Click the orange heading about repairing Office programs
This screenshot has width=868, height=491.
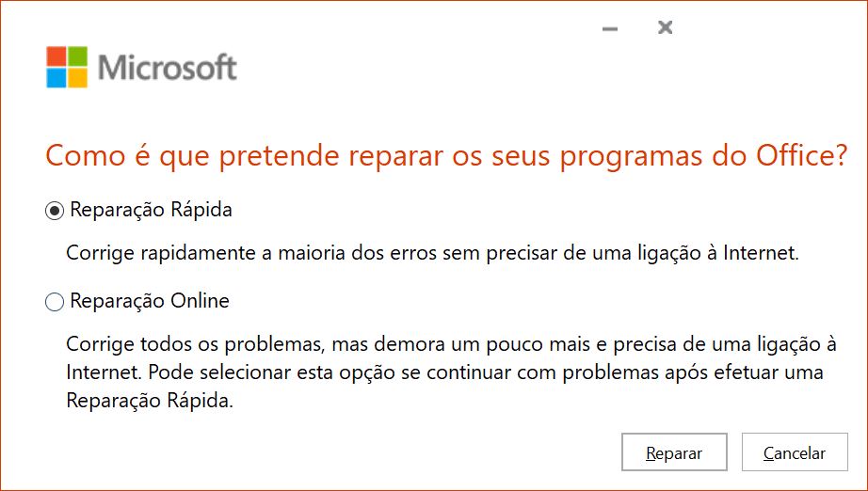pos(446,155)
